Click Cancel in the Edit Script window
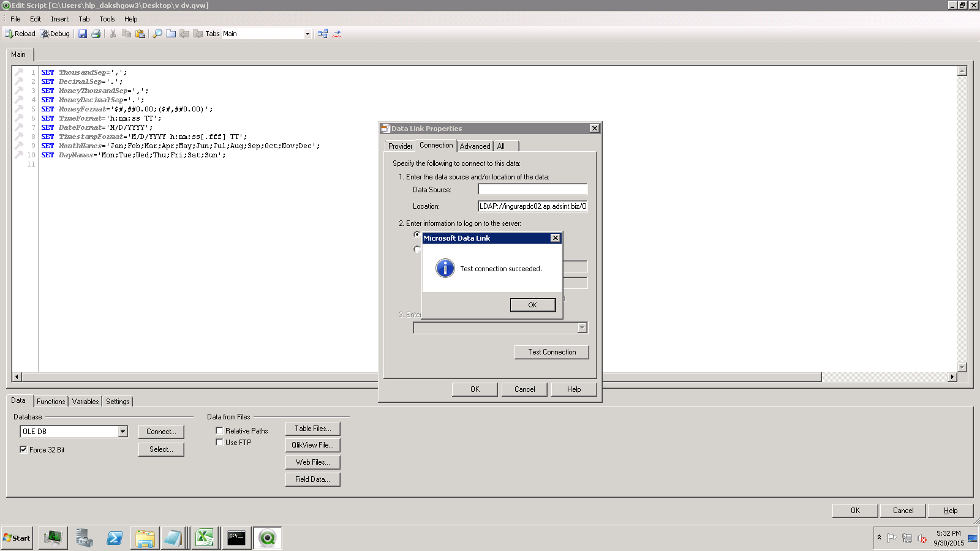 [903, 511]
